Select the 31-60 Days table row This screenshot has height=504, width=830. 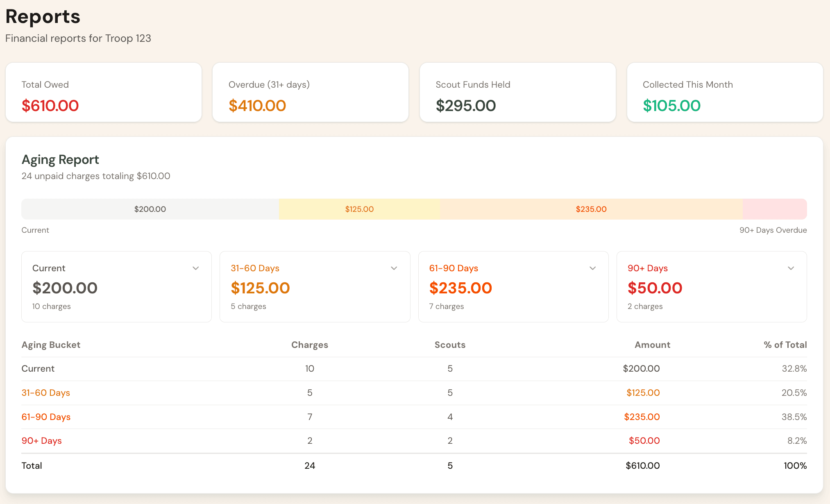point(45,393)
